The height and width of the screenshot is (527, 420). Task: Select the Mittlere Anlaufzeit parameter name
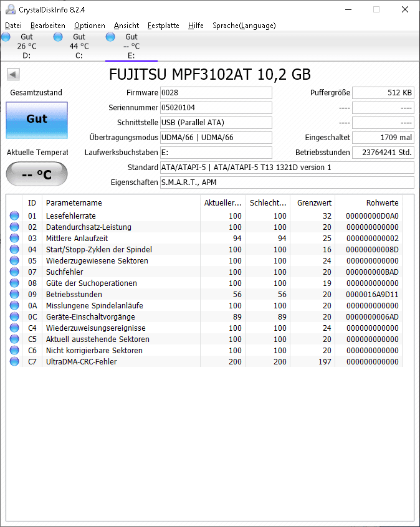click(77, 239)
